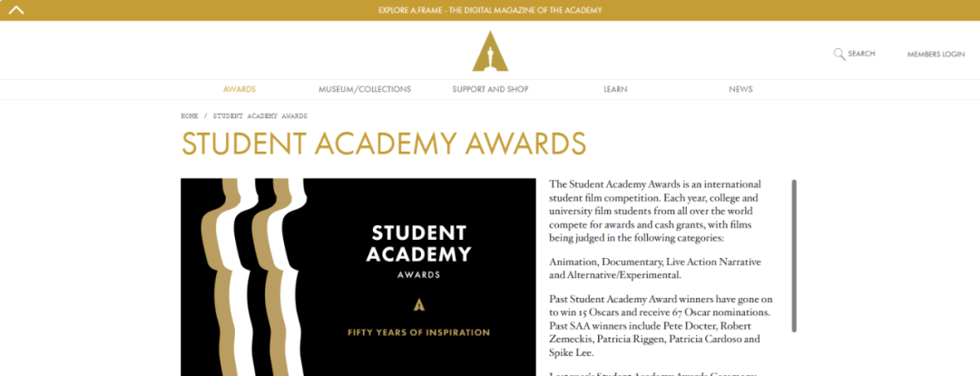Click the search magnifying glass icon
The height and width of the screenshot is (376, 980).
pos(839,54)
